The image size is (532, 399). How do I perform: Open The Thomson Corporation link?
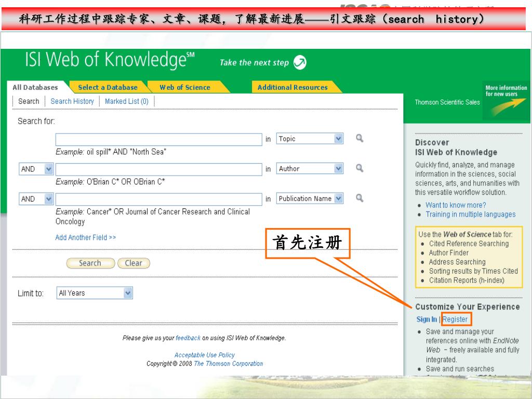(229, 363)
